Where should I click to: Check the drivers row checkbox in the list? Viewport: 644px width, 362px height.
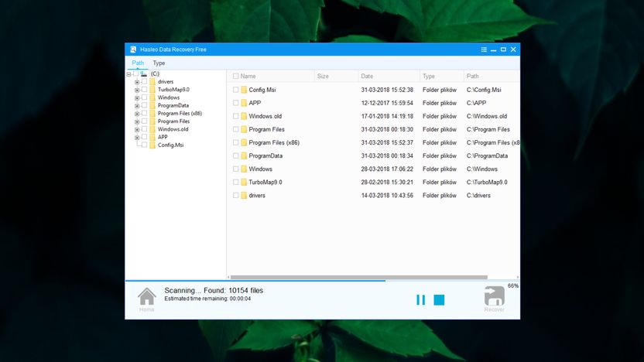coord(236,196)
